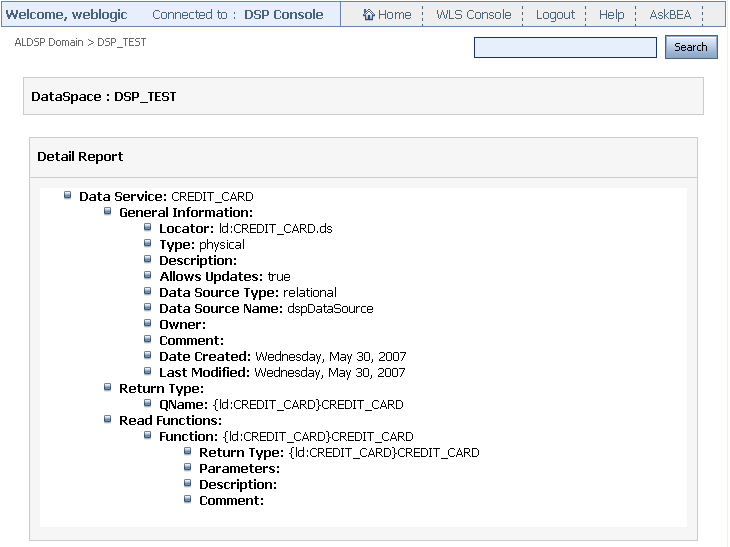Click the Welcome, weblogic text

pos(66,15)
